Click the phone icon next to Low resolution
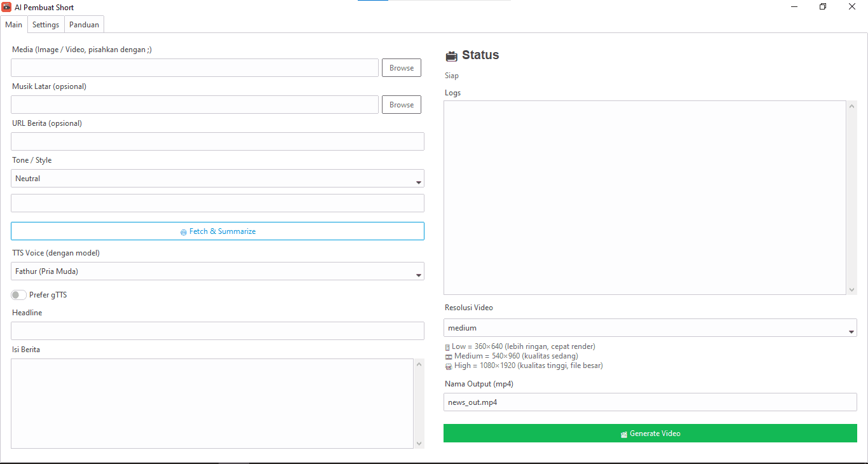 (x=449, y=346)
